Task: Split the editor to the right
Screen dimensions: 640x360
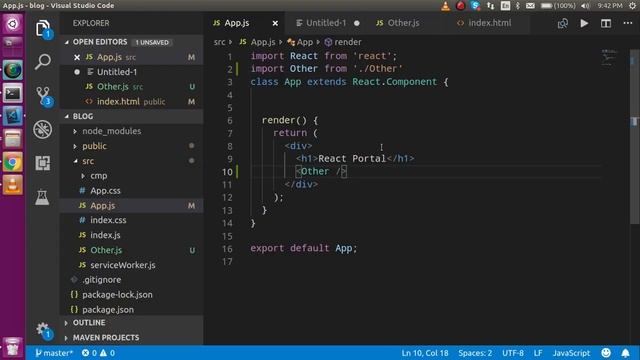Action: pos(606,23)
